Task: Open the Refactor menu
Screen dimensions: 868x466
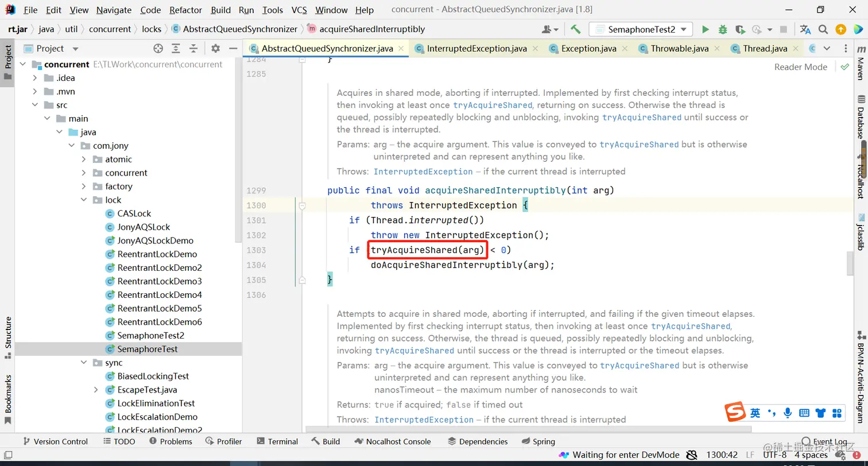Action: pyautogui.click(x=185, y=10)
